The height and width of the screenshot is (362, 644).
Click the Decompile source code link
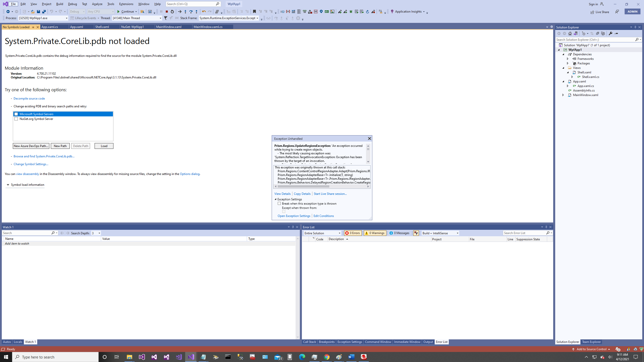(x=29, y=98)
